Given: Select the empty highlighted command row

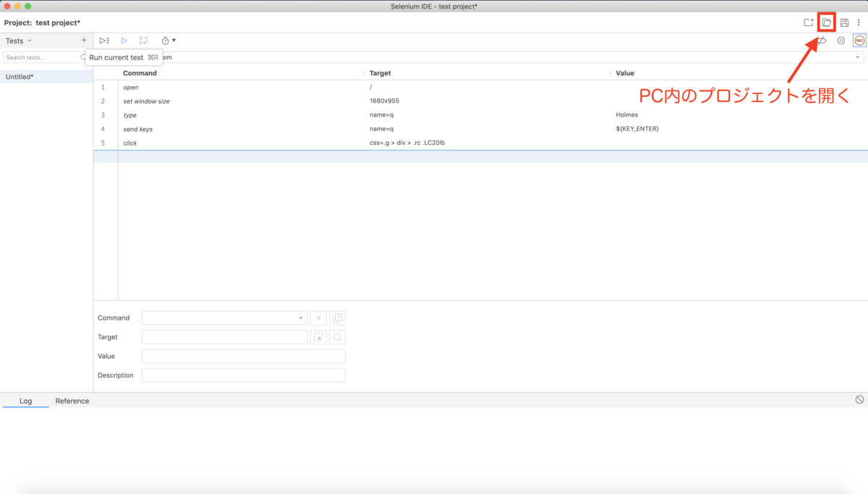Looking at the screenshot, I should (x=480, y=157).
